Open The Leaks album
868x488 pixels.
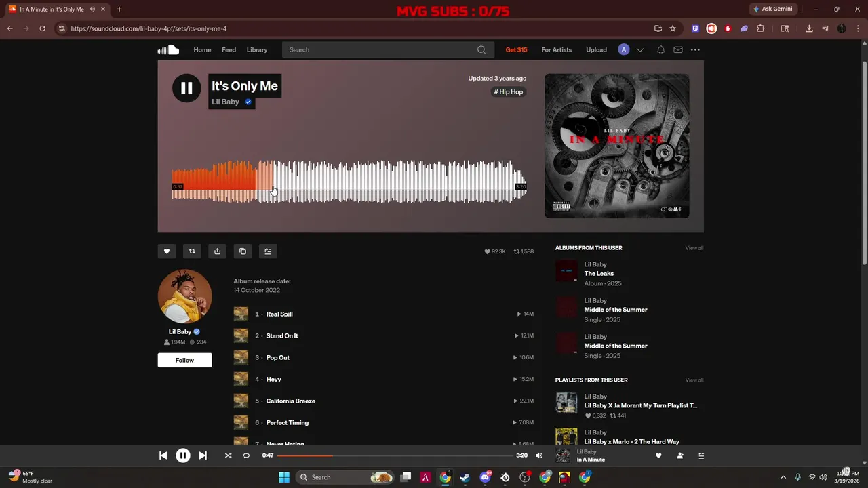click(x=599, y=274)
